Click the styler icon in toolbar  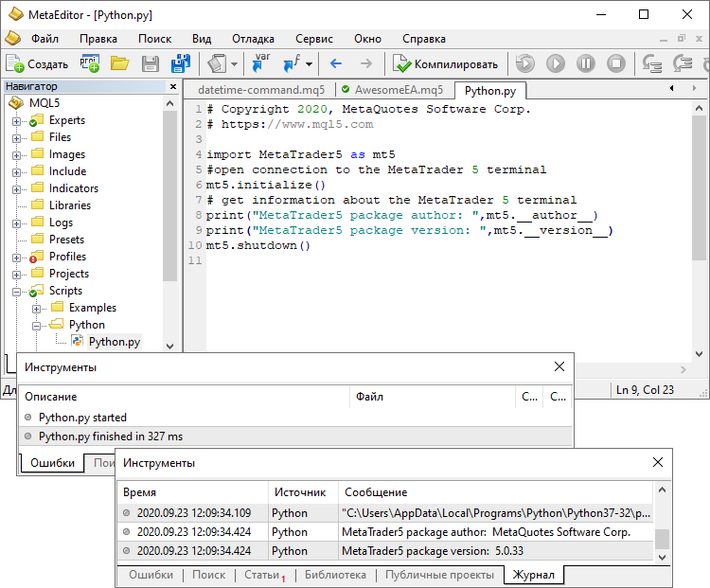click(x=217, y=63)
